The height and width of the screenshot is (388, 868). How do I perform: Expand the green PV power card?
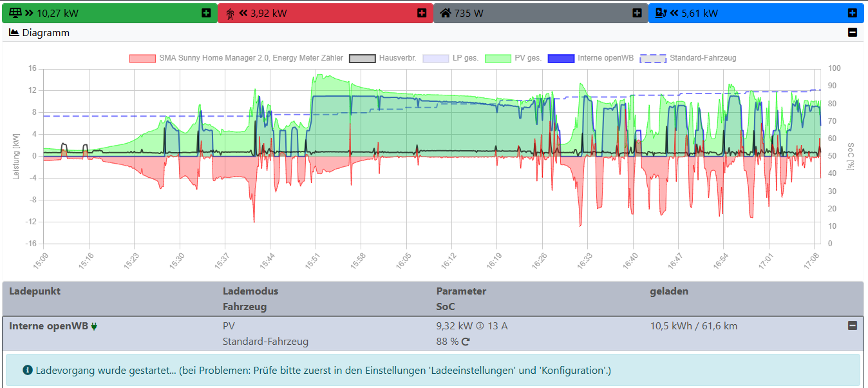[x=206, y=13]
